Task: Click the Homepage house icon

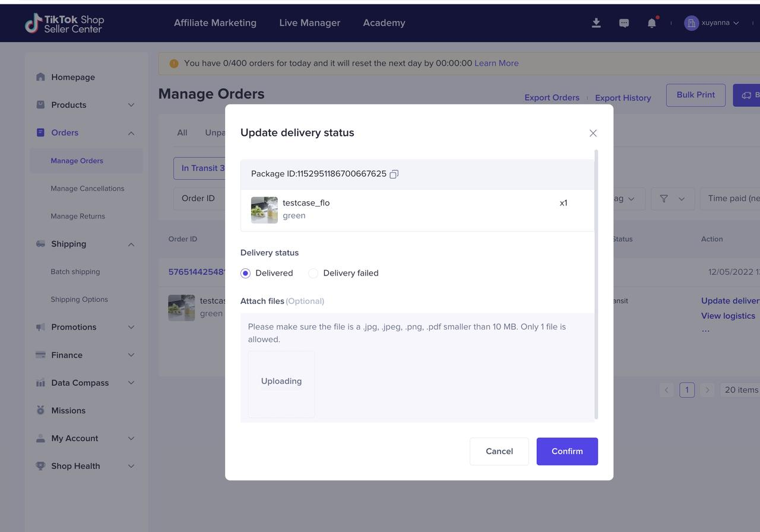Action: click(x=40, y=77)
